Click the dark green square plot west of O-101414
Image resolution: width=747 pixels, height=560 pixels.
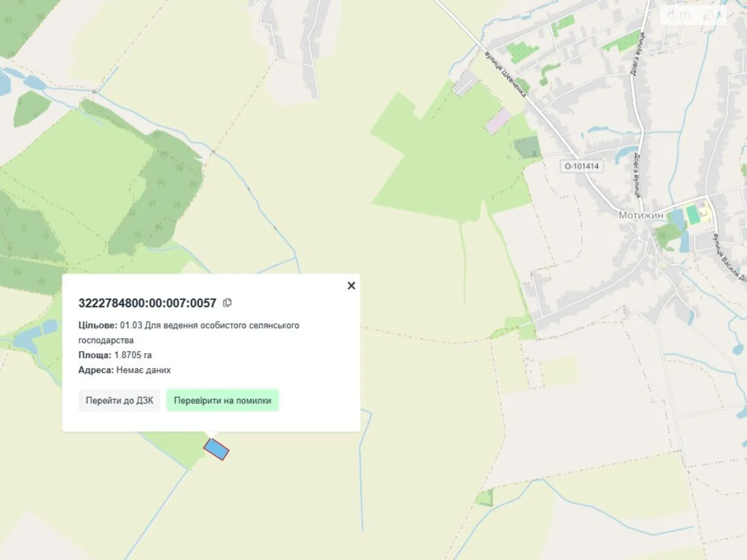tap(527, 147)
